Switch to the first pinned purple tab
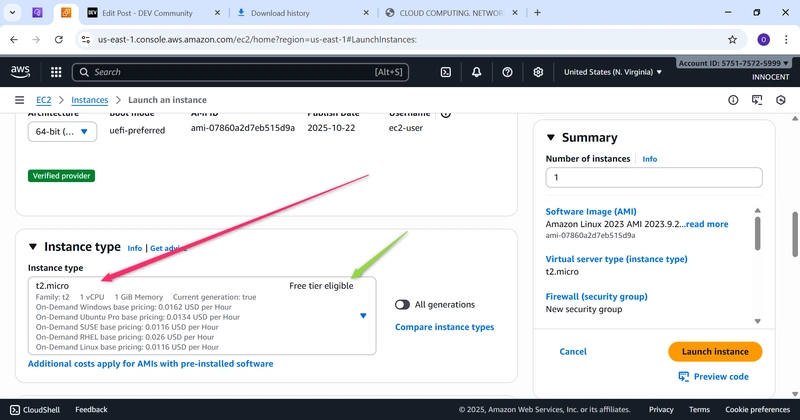800x420 pixels. 37,13
